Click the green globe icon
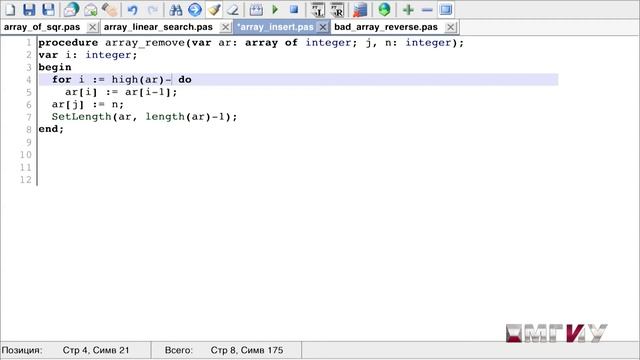640x360 pixels. [384, 9]
